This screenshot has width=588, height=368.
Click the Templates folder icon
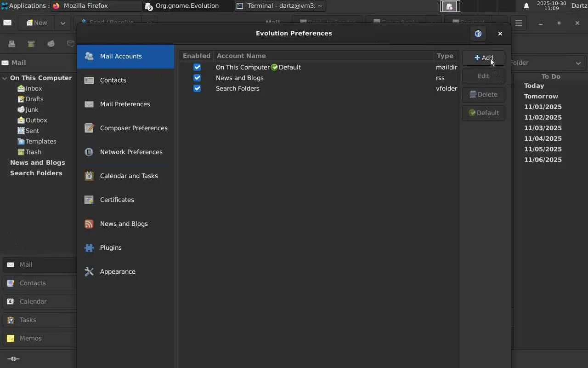tap(21, 141)
